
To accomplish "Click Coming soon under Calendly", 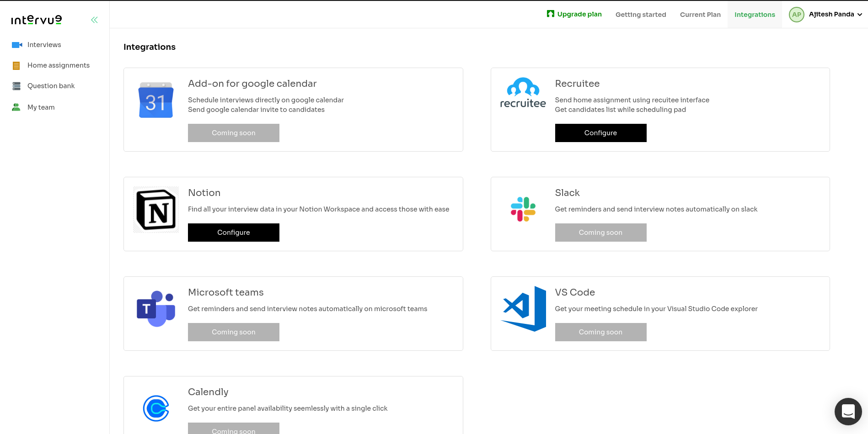I will pos(234,429).
